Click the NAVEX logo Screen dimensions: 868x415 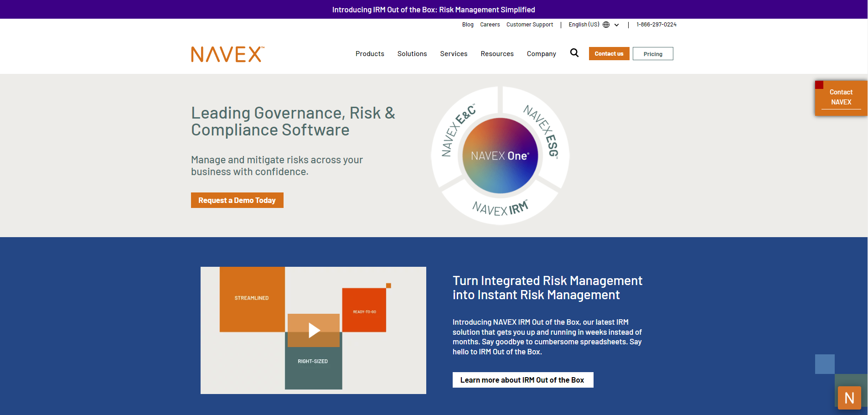(227, 54)
